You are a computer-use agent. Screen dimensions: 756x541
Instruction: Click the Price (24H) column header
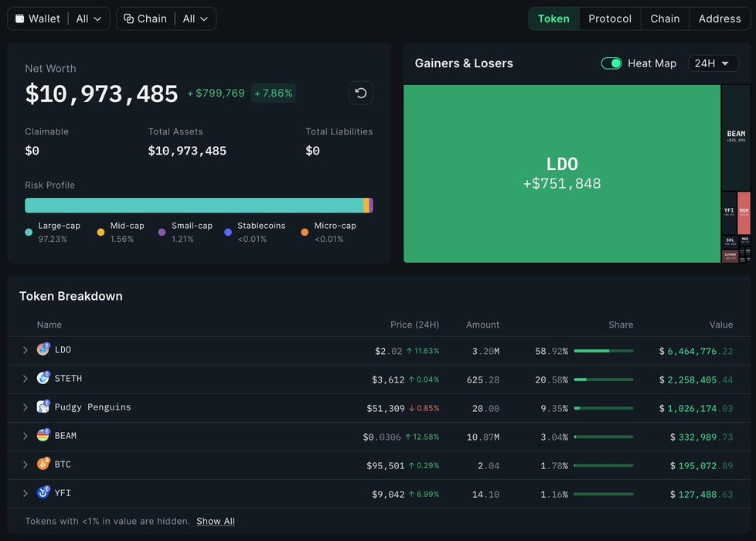click(x=414, y=325)
